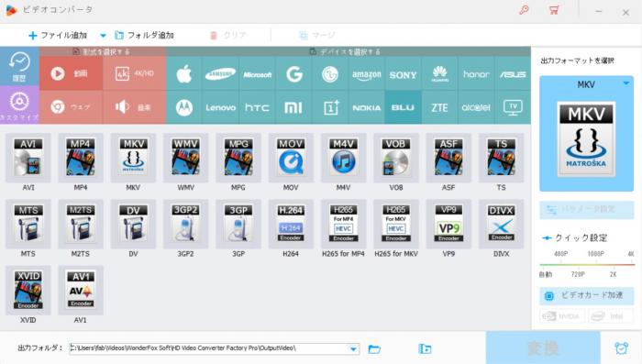
Task: Open ZTE device presets
Action: click(439, 107)
